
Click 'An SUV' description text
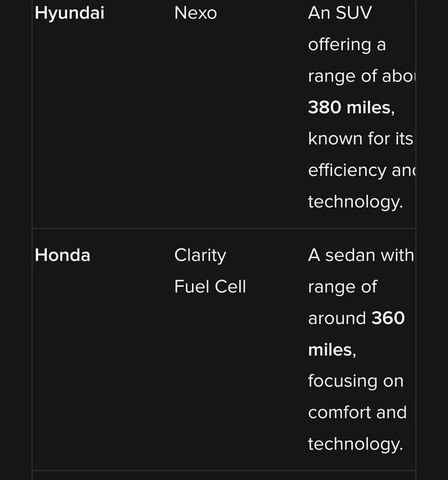pyautogui.click(x=340, y=13)
